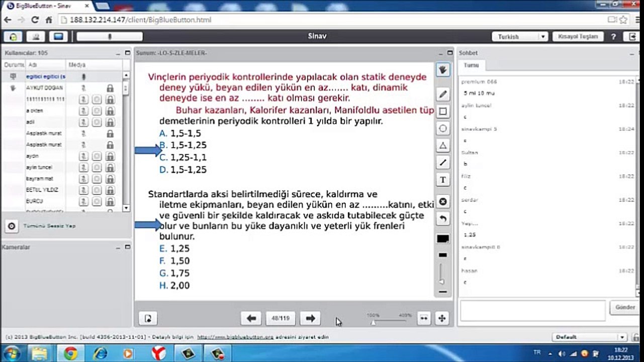This screenshot has height=362, width=644.
Task: Upload a presentation file
Action: (148, 318)
